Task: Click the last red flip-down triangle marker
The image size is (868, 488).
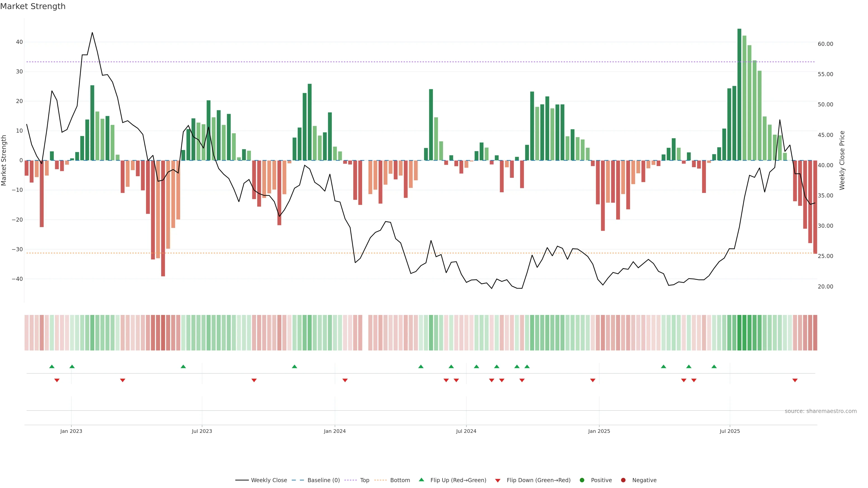Action: (x=795, y=380)
